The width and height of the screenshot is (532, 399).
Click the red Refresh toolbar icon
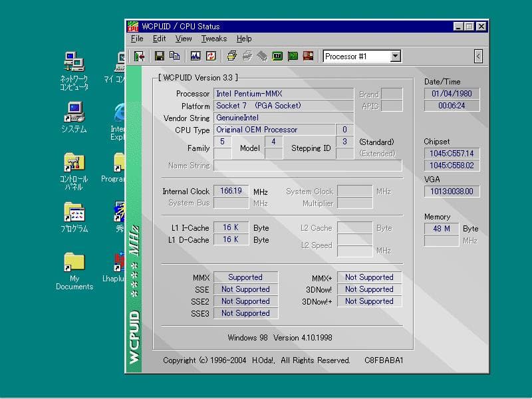point(210,56)
